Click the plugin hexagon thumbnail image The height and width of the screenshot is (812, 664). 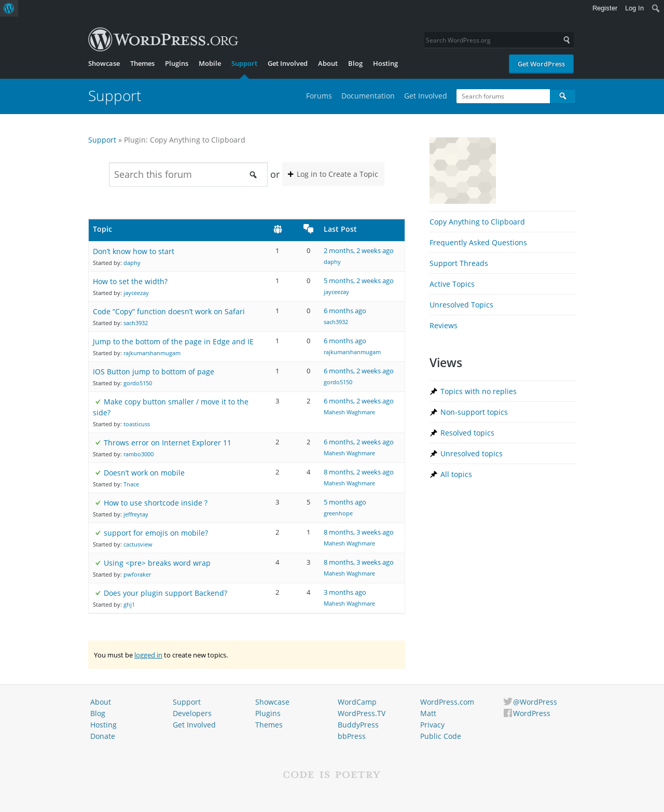pos(463,171)
